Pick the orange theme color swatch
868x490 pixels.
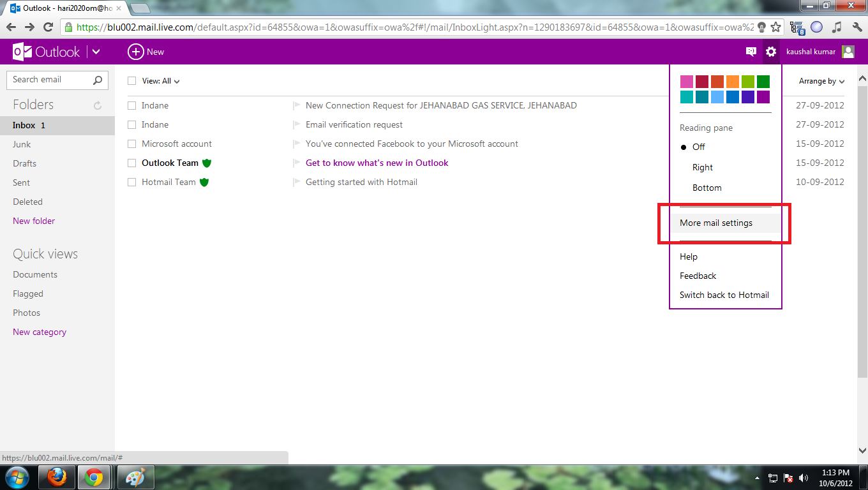click(x=733, y=82)
